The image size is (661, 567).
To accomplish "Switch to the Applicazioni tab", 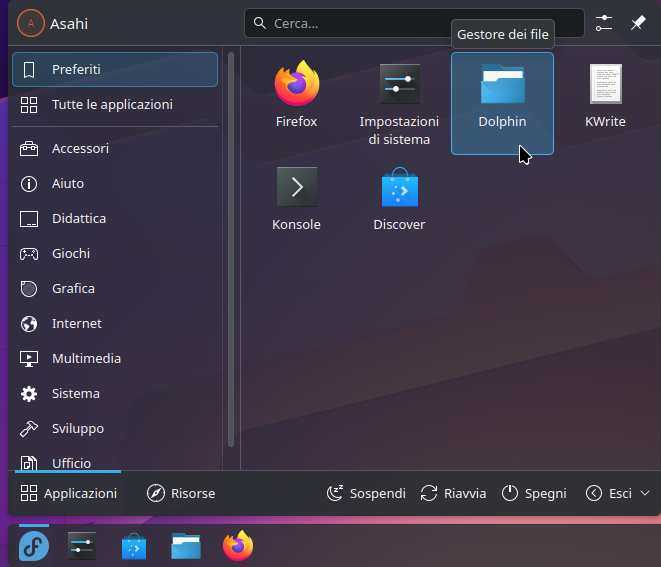I will (69, 493).
